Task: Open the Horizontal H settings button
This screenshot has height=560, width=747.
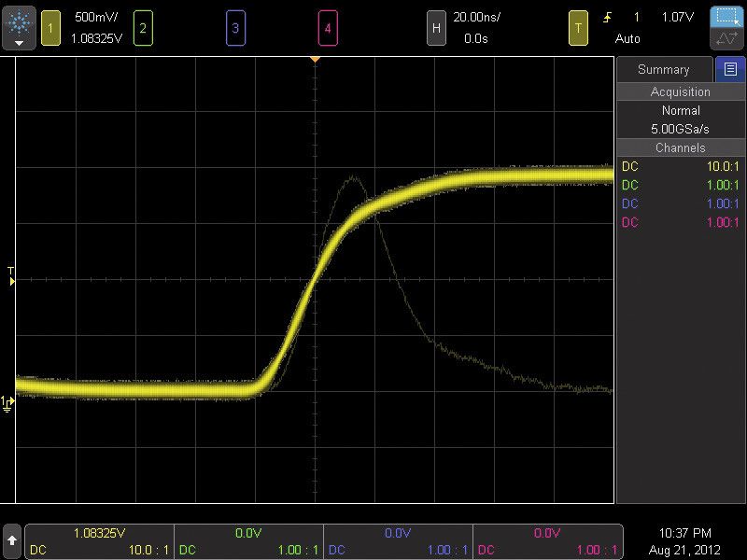Action: point(435,28)
